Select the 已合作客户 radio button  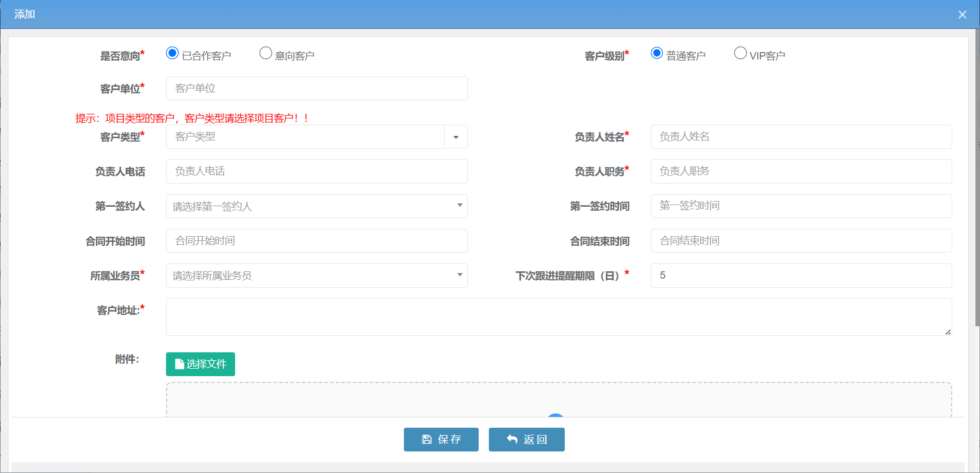tap(172, 53)
